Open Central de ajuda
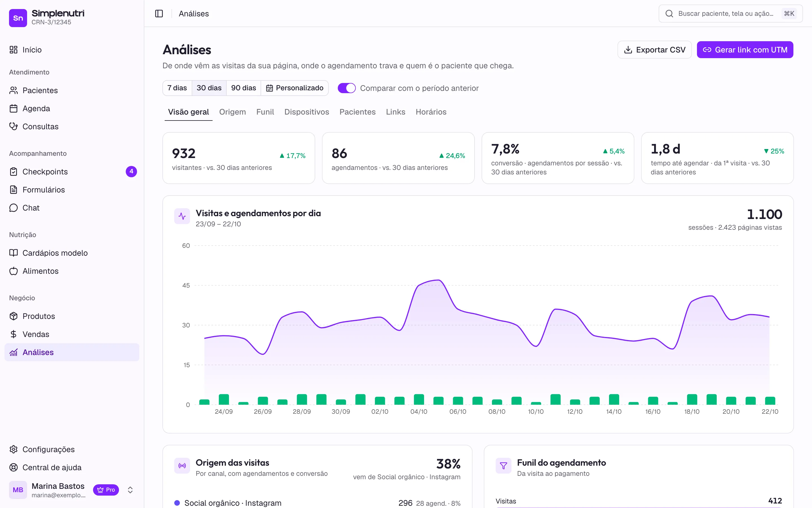Image resolution: width=812 pixels, height=508 pixels. [x=72, y=468]
